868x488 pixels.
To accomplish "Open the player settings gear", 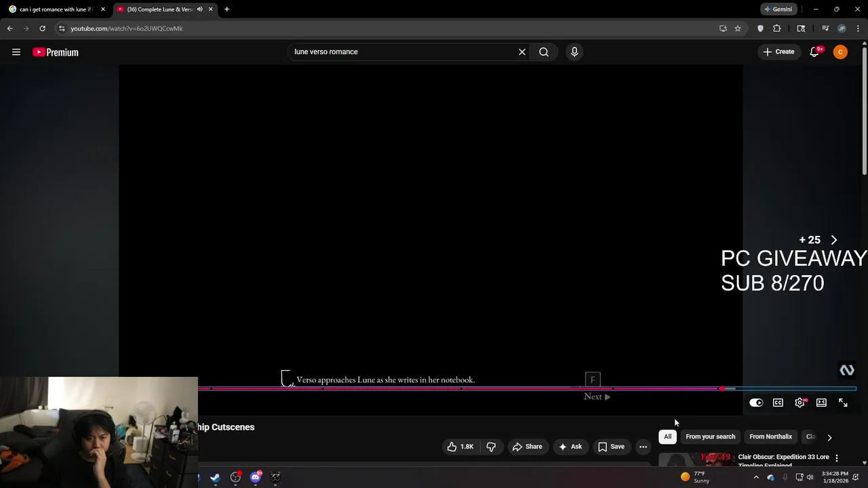I will pos(800,403).
